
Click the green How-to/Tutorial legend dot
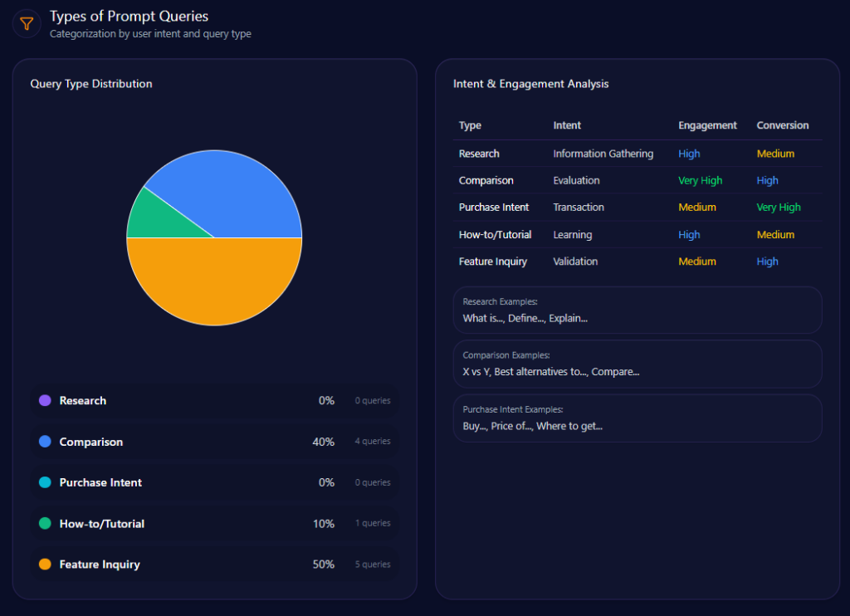(45, 524)
